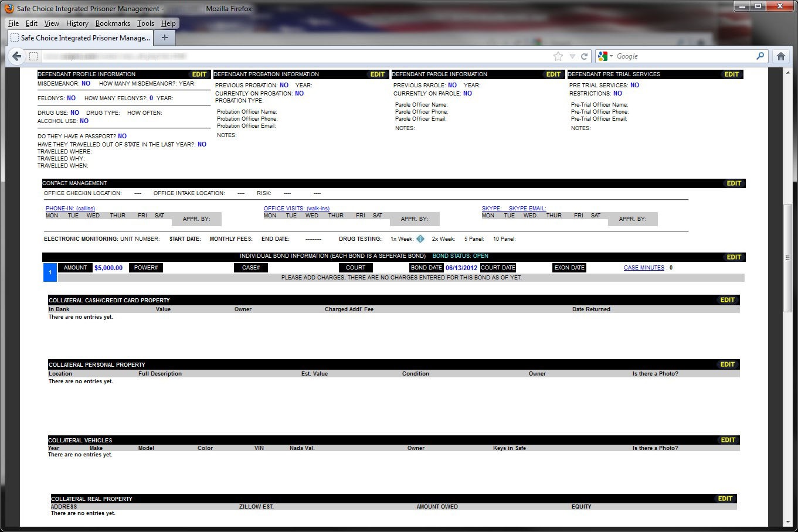Click the bookmark star icon in address bar

tap(558, 56)
